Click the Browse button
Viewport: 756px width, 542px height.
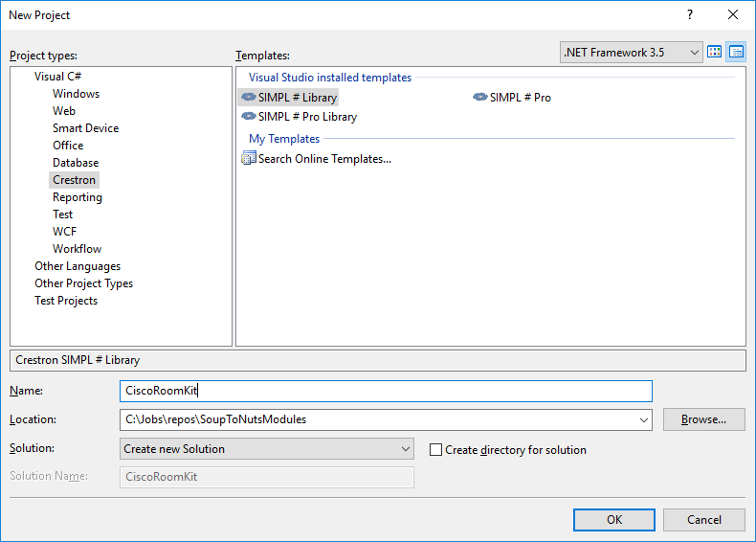click(x=703, y=419)
